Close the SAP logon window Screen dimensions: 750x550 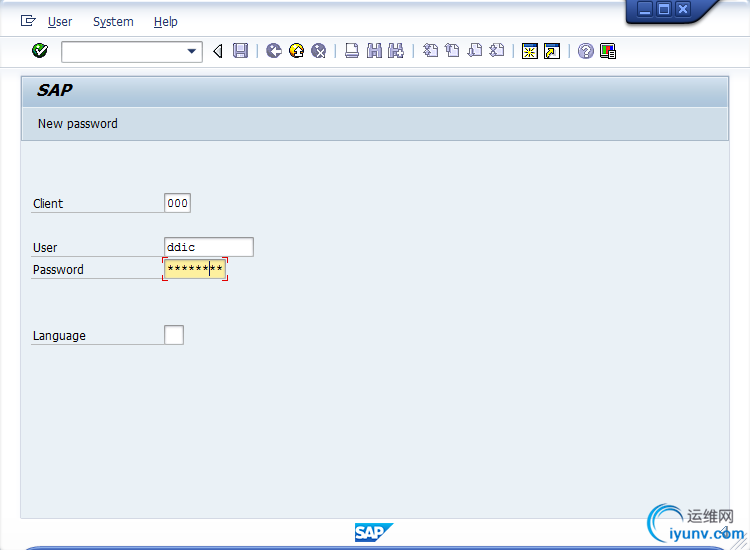pyautogui.click(x=683, y=9)
